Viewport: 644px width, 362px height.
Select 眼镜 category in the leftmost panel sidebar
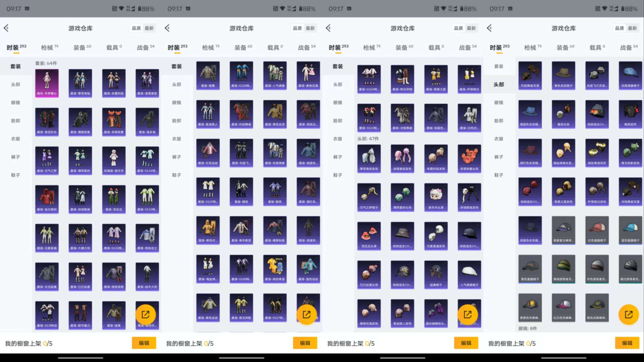16,102
